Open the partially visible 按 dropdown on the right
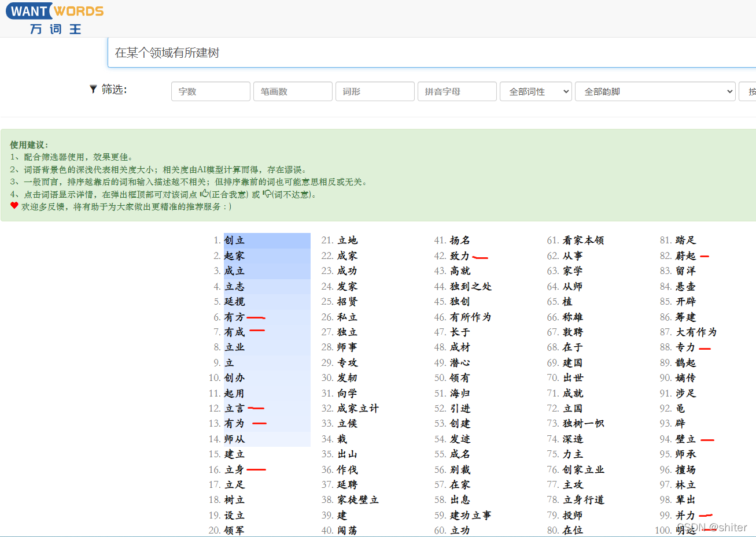756x537 pixels. click(x=749, y=91)
